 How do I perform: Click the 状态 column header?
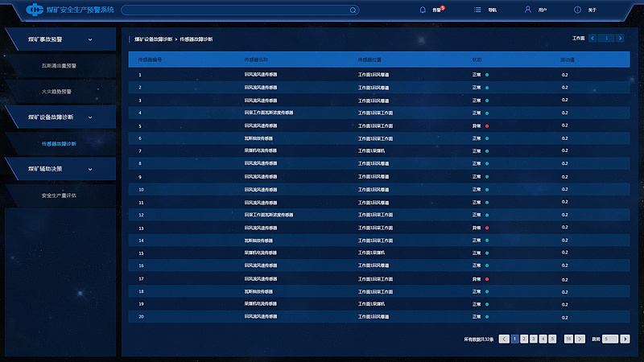(x=477, y=60)
